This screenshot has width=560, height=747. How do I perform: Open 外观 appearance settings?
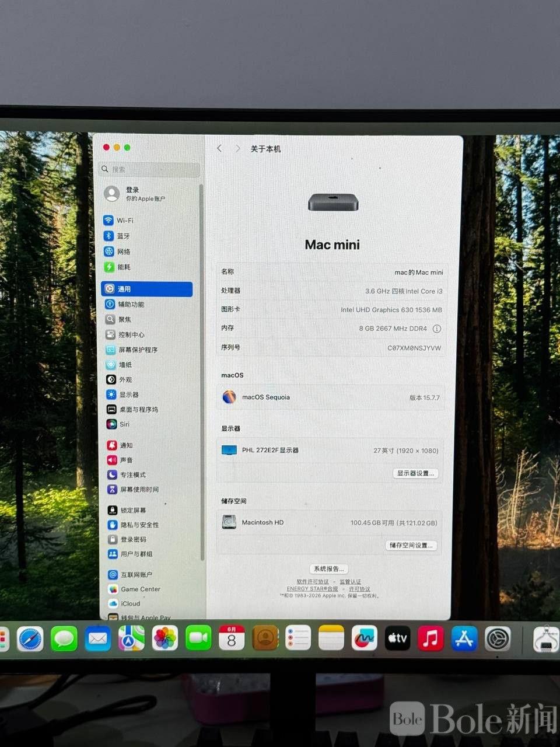click(x=120, y=380)
